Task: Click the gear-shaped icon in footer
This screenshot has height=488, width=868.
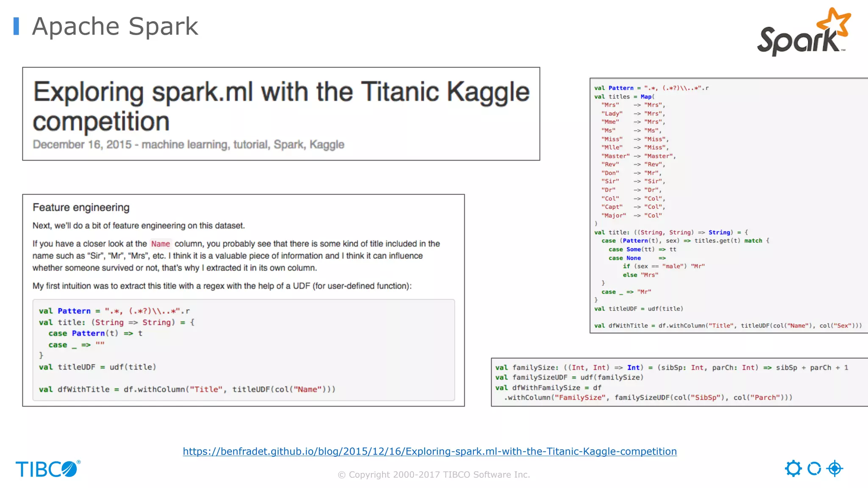Action: 793,469
